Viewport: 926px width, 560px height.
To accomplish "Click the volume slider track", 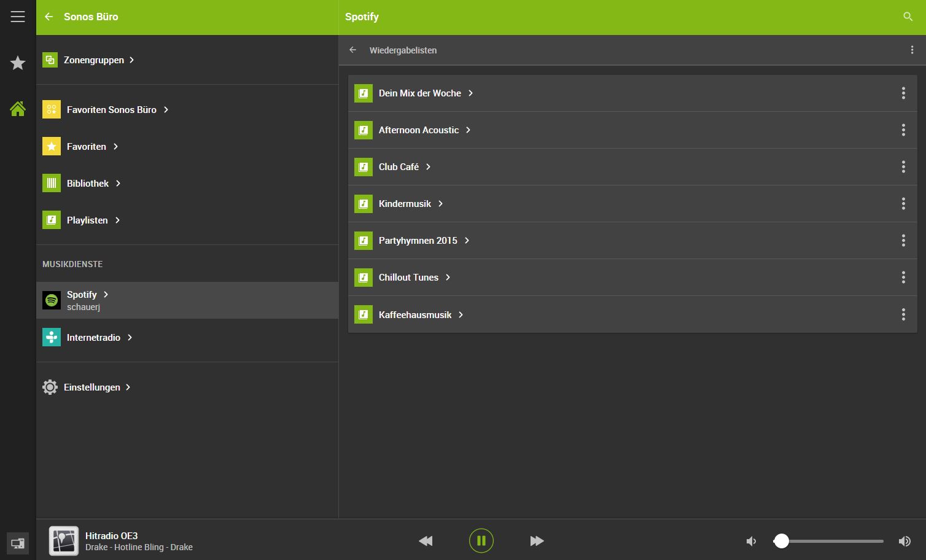I will pyautogui.click(x=828, y=541).
